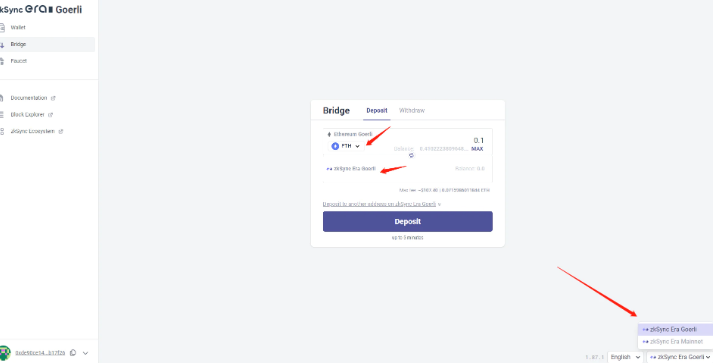Click the account avatar icon at bottom left
The height and width of the screenshot is (363, 717).
pyautogui.click(x=5, y=352)
